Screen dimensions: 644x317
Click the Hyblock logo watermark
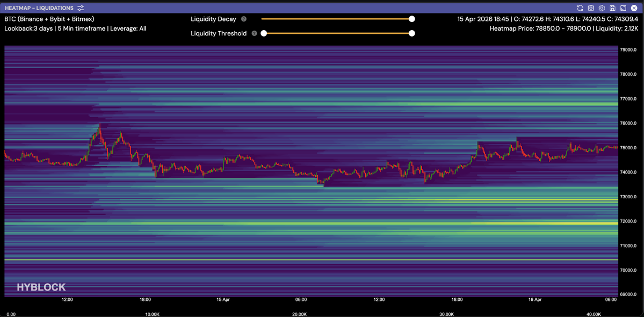41,287
